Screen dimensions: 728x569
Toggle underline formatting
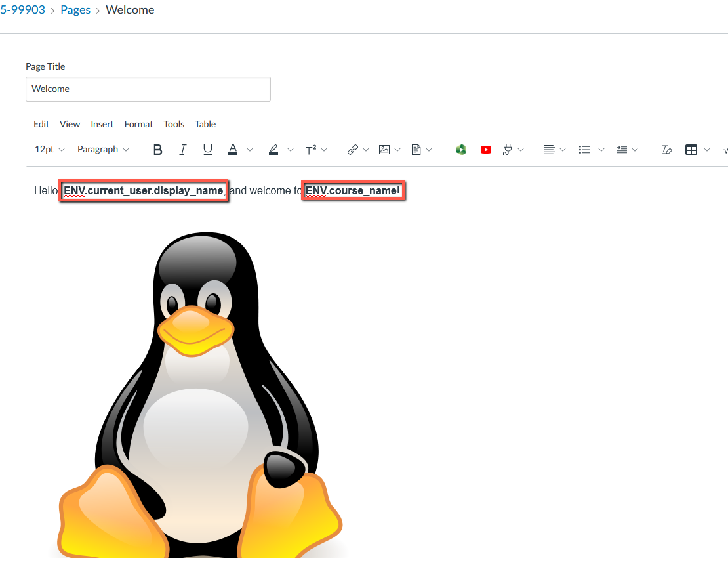[207, 150]
